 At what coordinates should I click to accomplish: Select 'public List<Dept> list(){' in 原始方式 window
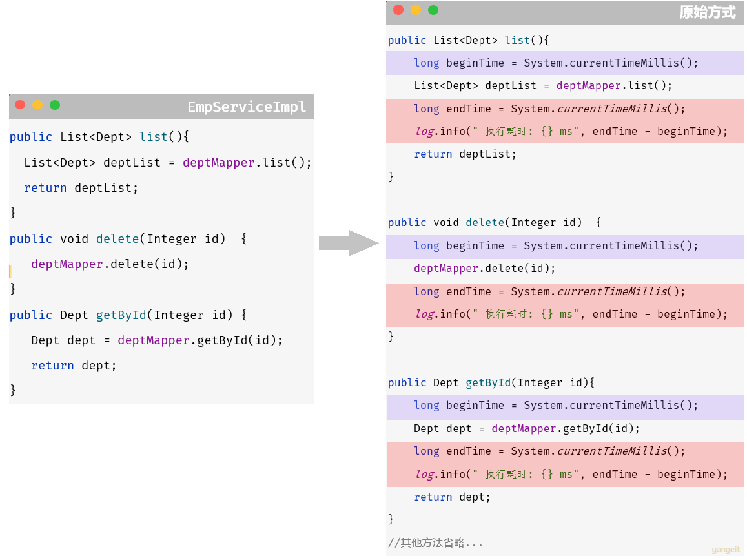(468, 40)
